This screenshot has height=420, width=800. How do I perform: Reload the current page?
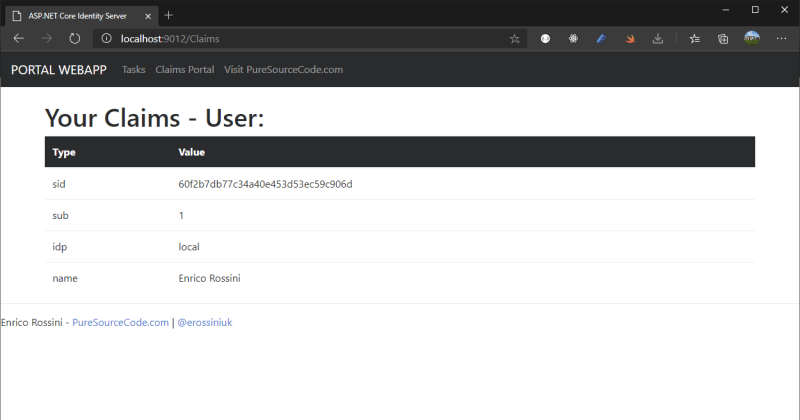74,39
